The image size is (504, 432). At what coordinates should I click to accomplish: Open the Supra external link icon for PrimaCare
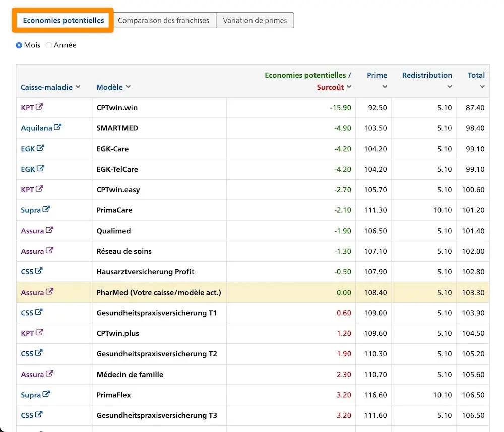pos(46,210)
